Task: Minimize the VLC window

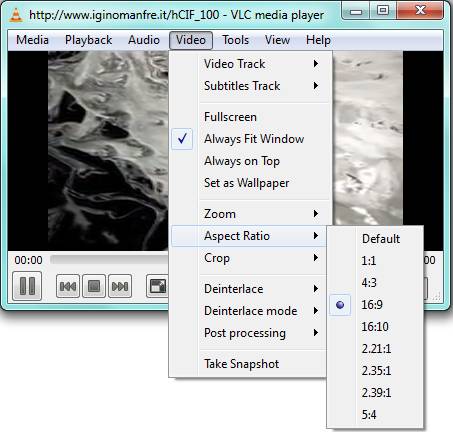Action: point(356,12)
